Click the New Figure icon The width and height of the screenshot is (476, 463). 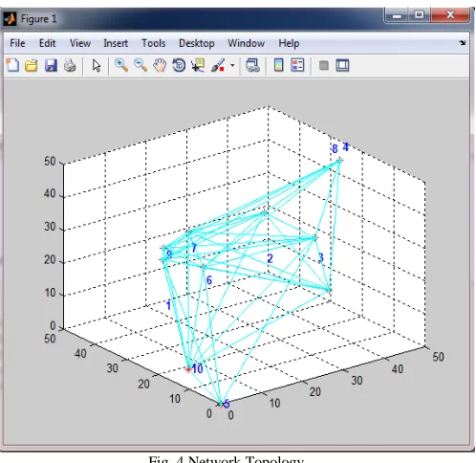click(x=12, y=65)
